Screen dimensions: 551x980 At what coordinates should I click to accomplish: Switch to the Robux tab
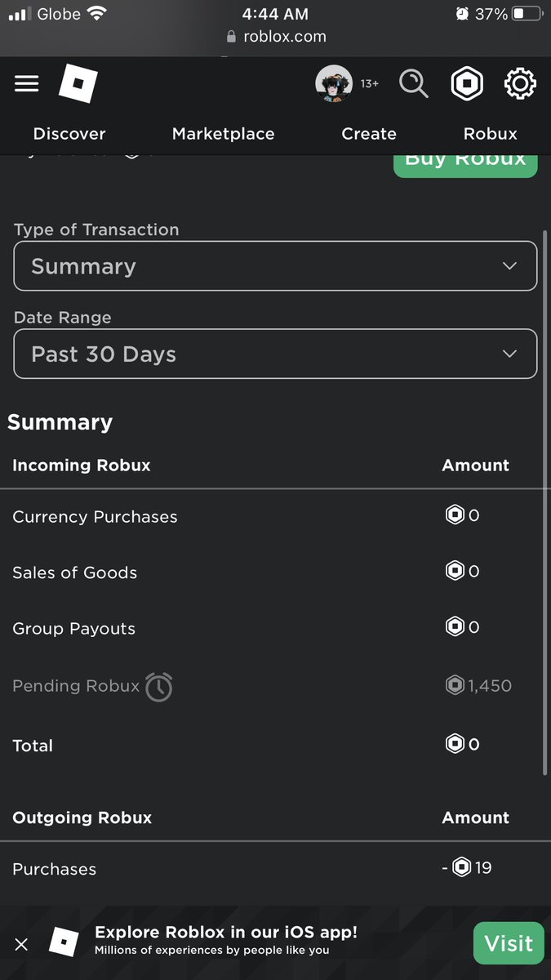(x=491, y=134)
